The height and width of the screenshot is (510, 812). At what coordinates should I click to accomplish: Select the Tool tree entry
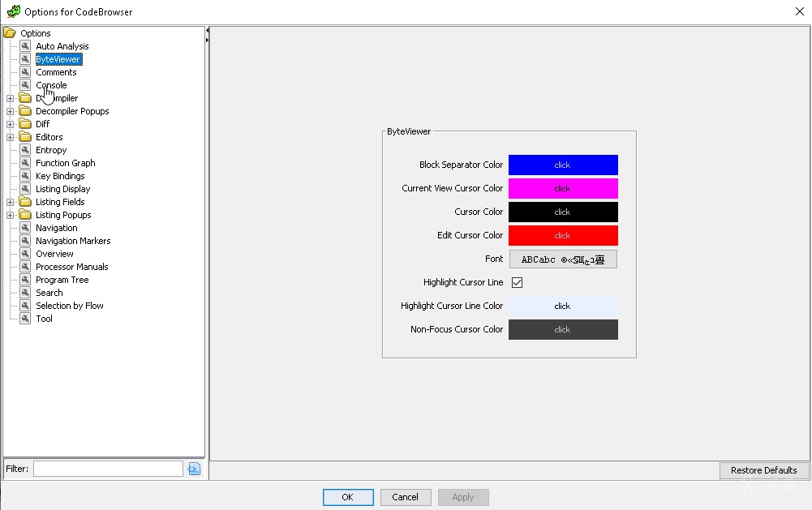click(44, 318)
